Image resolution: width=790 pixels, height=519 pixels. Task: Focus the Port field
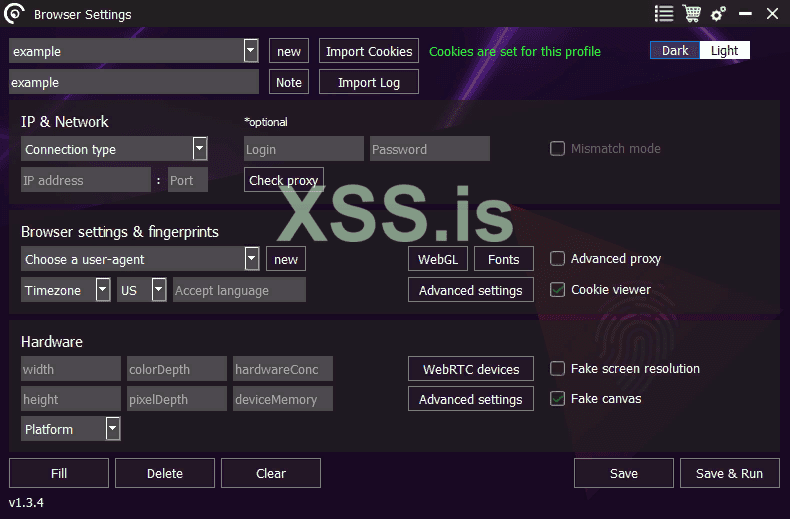tap(187, 180)
